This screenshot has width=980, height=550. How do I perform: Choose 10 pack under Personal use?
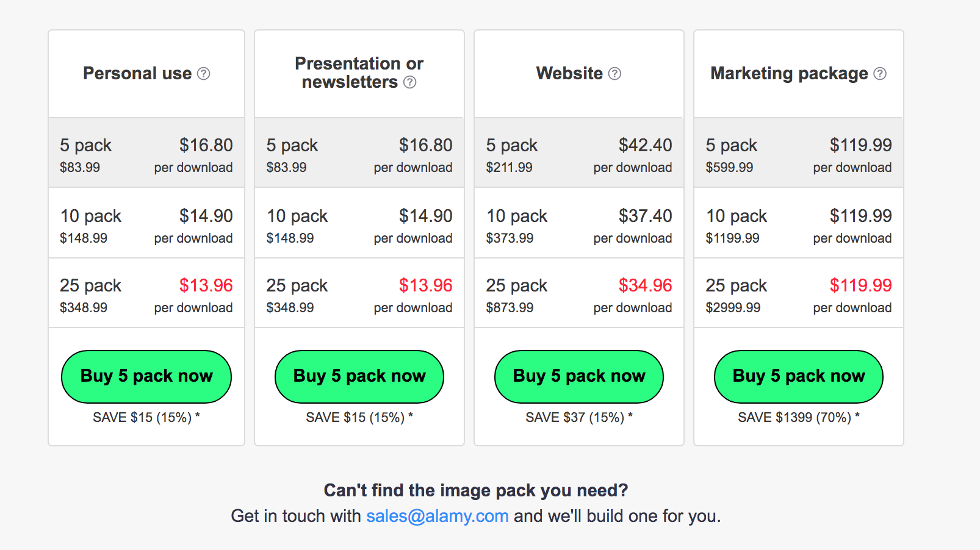(x=146, y=223)
